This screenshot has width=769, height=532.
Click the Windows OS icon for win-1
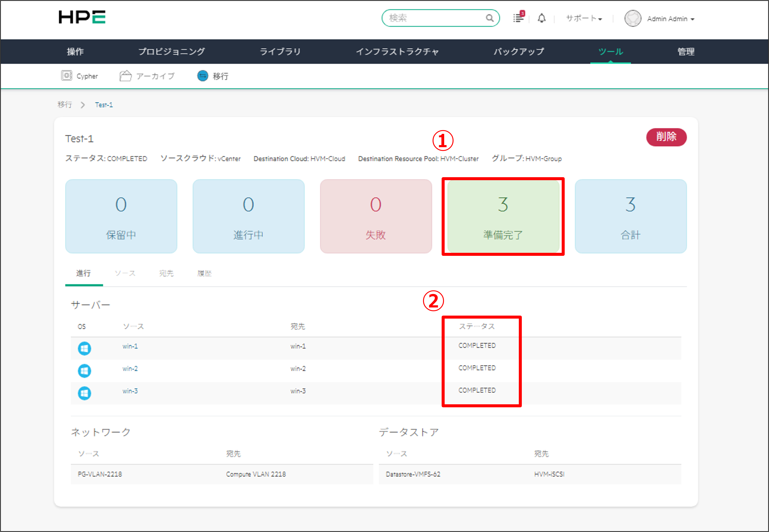point(84,348)
